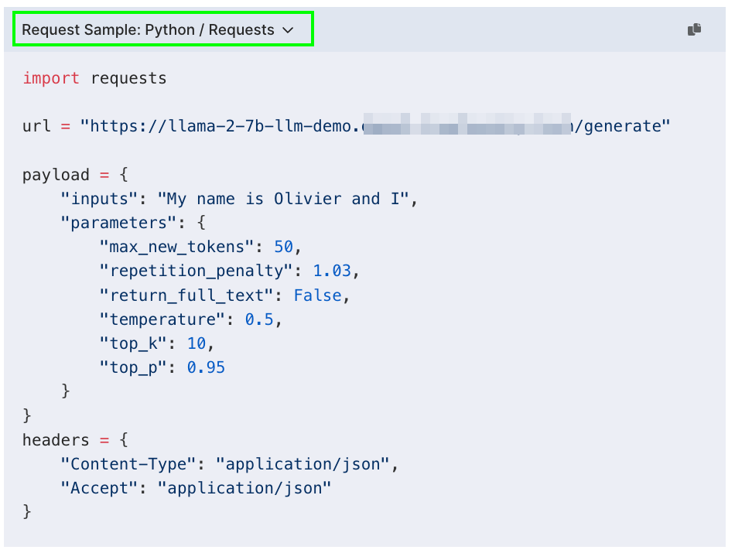Click the "Content-Type" header key
Screen dimensions: 735x560
[128, 464]
